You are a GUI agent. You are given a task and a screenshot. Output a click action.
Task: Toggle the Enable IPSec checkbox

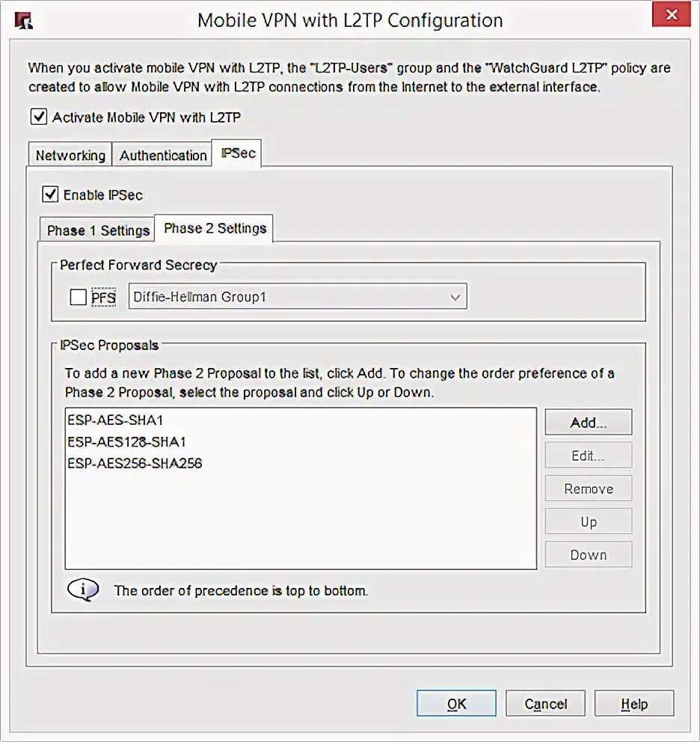pos(50,194)
